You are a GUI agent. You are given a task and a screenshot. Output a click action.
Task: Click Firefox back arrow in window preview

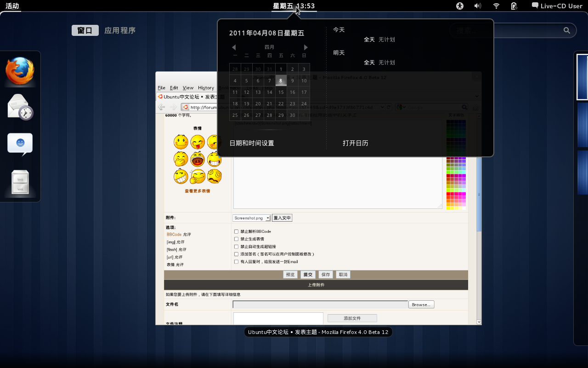pos(162,107)
